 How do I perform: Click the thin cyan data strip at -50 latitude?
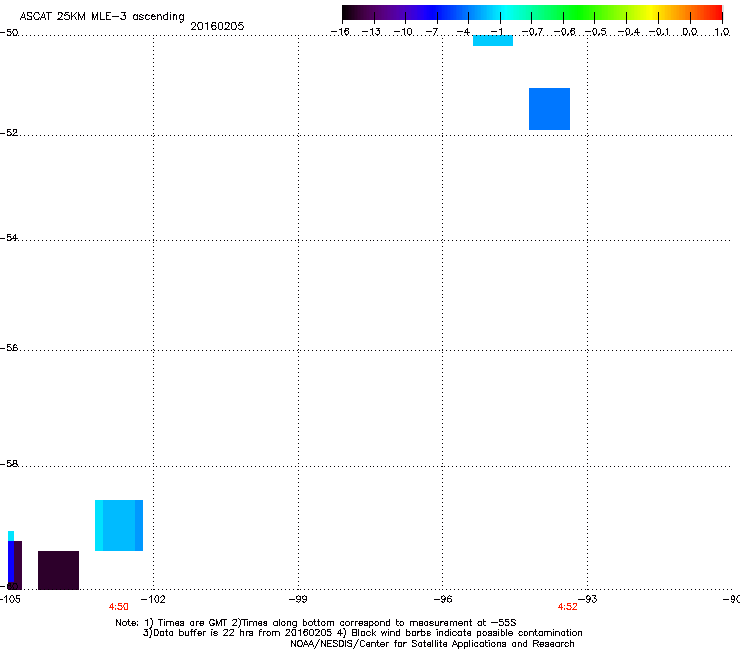coord(493,41)
